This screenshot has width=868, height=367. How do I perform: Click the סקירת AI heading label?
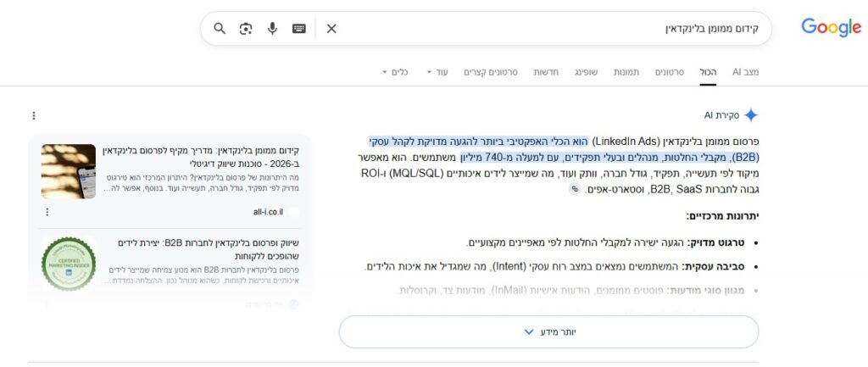pyautogui.click(x=722, y=115)
